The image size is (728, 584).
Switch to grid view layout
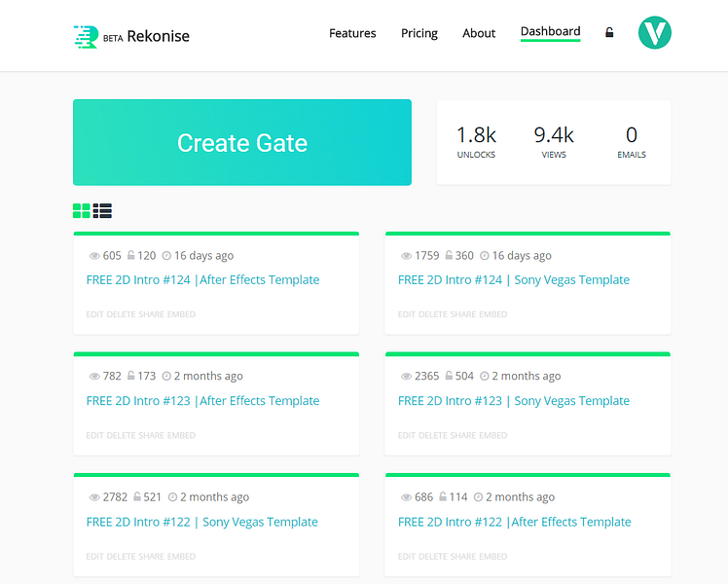[x=81, y=211]
